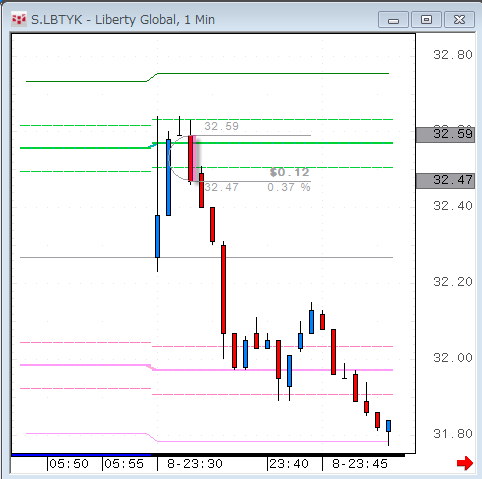Click the 23:40 time axis label
Screen dimensions: 482x479
[289, 464]
